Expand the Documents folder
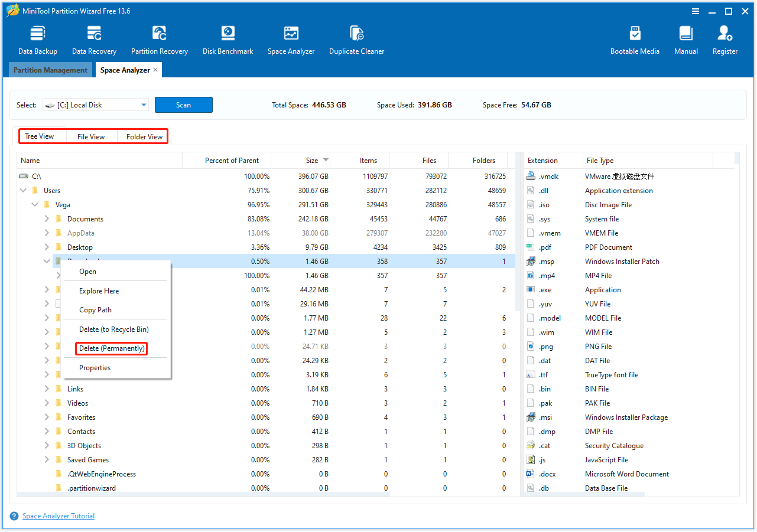 coord(46,218)
